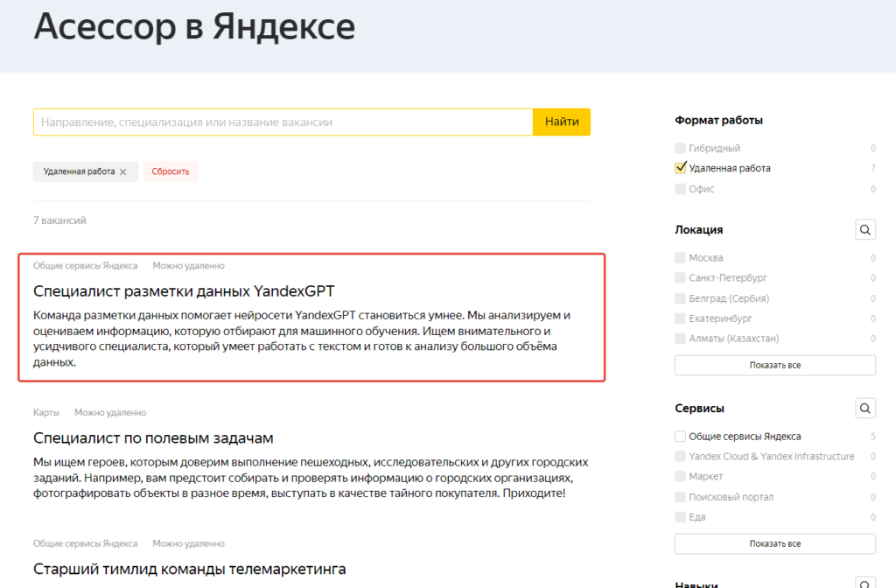Focus the vacancy search input field
This screenshot has width=896, height=588.
point(283,122)
